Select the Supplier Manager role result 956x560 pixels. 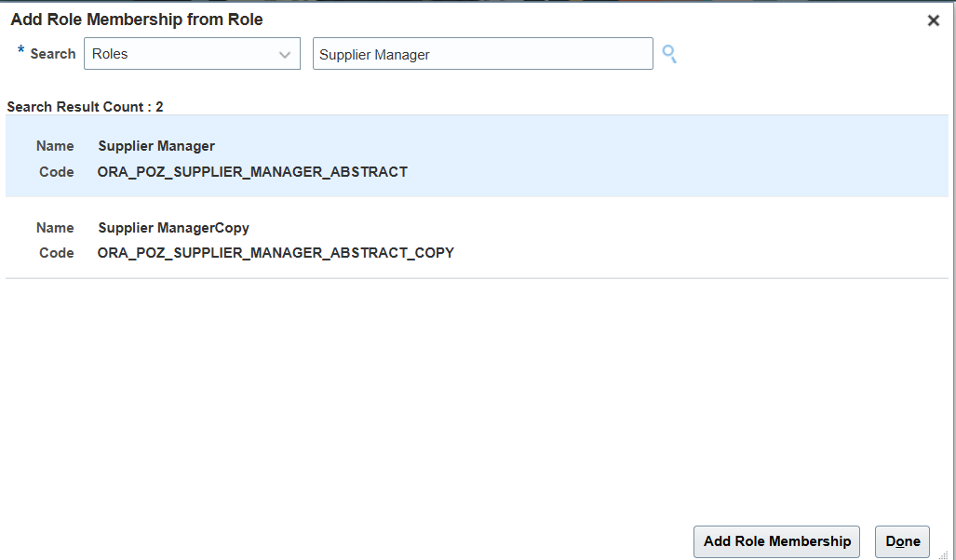tap(156, 146)
